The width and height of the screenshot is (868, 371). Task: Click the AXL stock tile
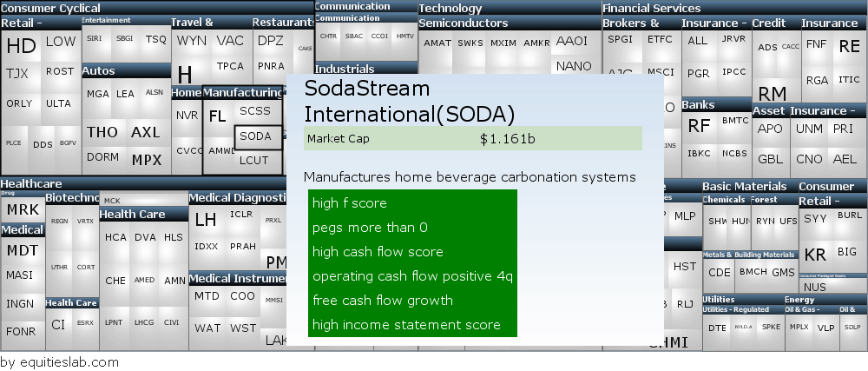click(146, 132)
